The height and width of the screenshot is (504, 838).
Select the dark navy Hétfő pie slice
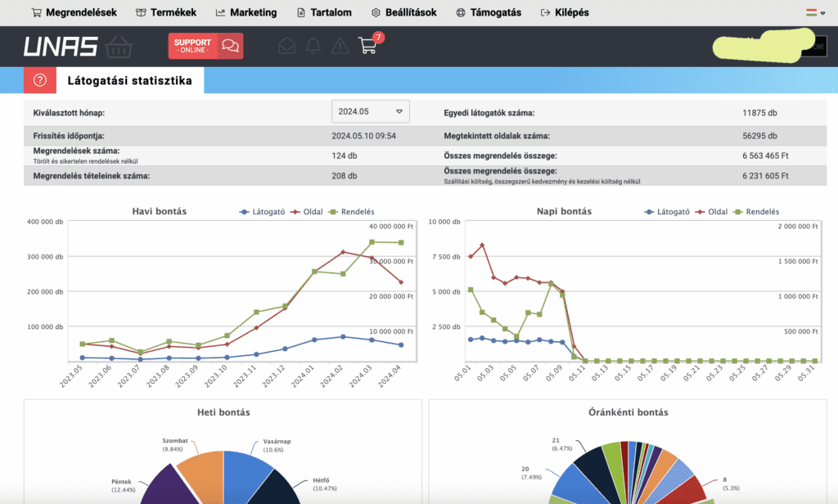pyautogui.click(x=273, y=489)
